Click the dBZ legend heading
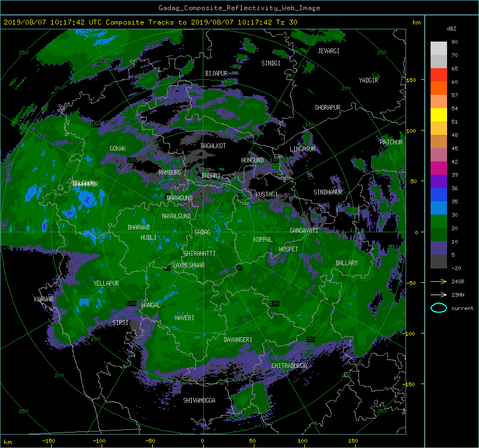The width and height of the screenshot is (479, 448). coord(451,28)
